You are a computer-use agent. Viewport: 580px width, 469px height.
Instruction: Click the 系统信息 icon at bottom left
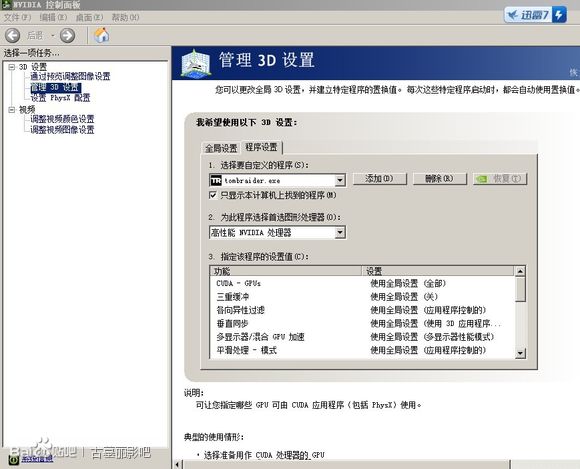coord(14,459)
